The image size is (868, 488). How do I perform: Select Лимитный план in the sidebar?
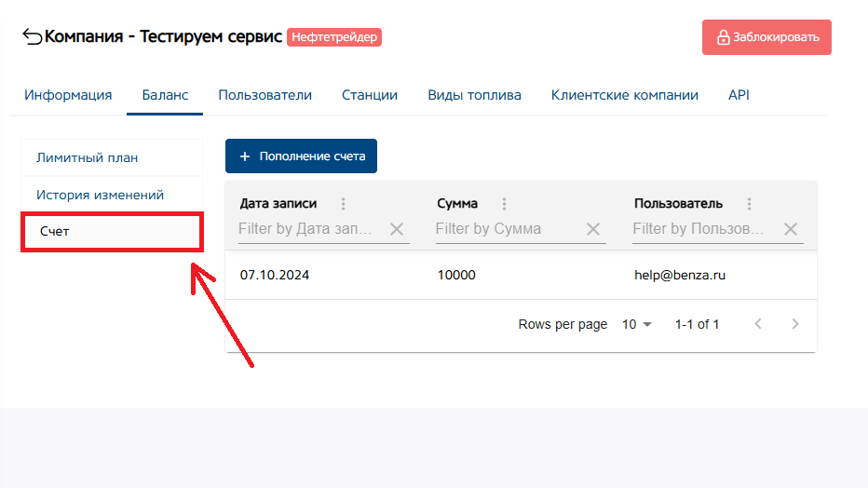click(x=112, y=157)
